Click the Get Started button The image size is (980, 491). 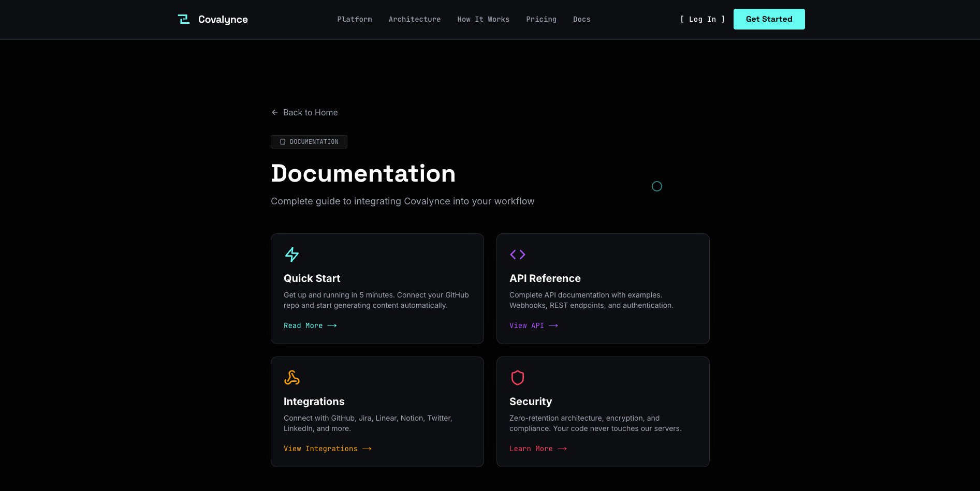click(x=769, y=19)
